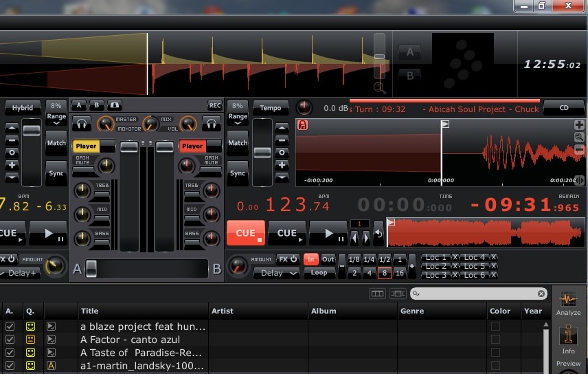Select the 16 beat loop length

click(400, 273)
